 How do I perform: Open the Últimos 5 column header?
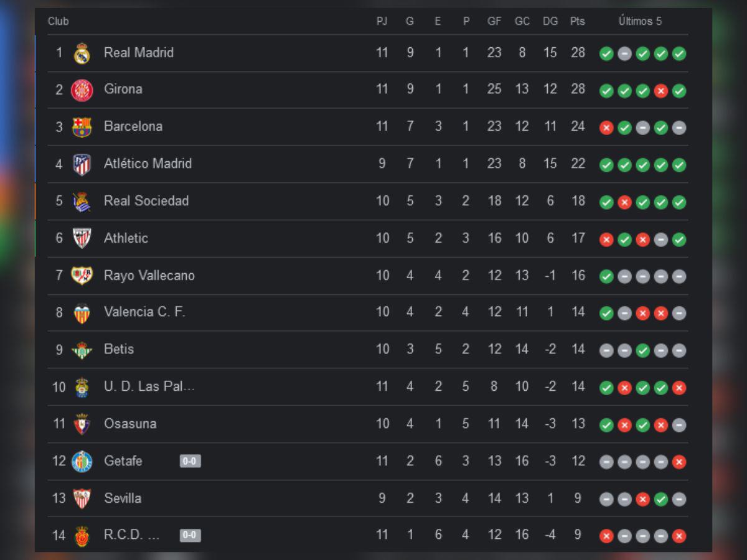point(641,21)
